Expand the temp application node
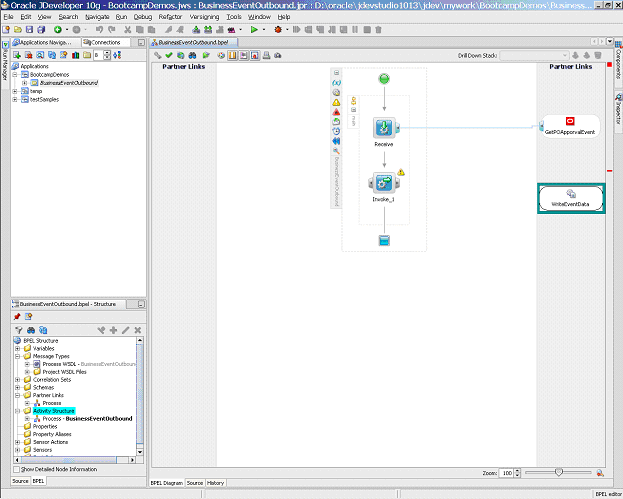Screen dimensions: 623x499 point(15,91)
